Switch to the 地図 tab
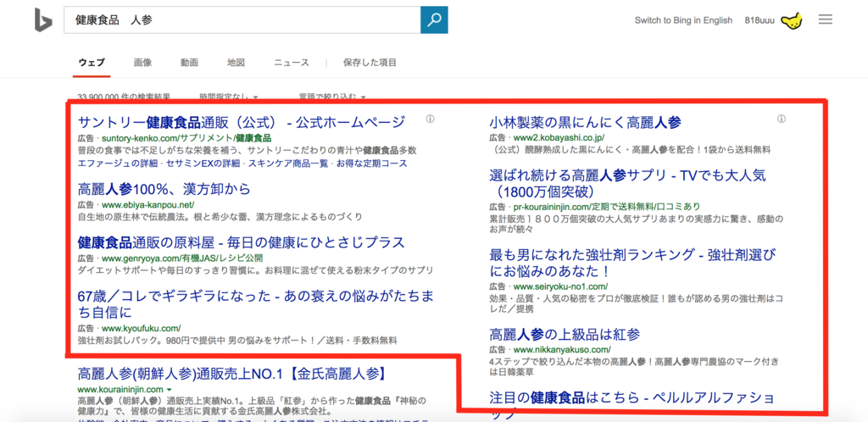Image resolution: width=868 pixels, height=422 pixels. point(236,63)
